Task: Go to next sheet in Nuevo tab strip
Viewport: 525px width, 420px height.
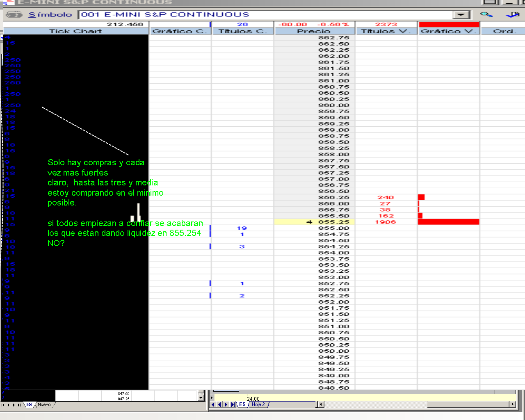Action: tap(14, 405)
